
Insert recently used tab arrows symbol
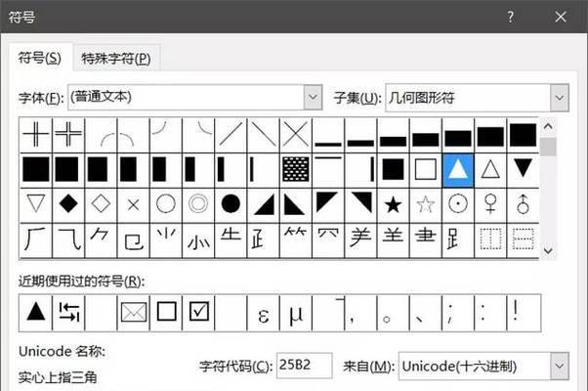tap(68, 313)
